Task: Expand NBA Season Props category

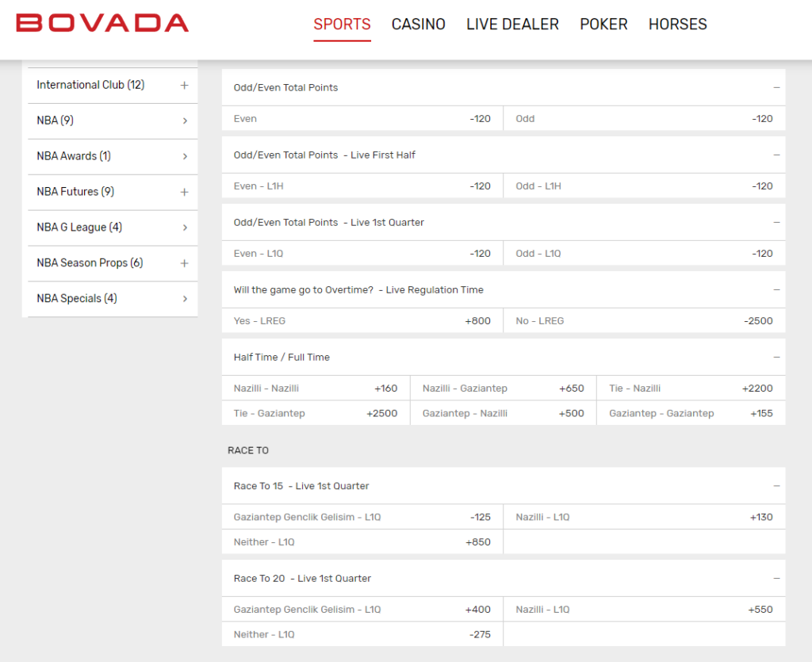Action: pos(184,263)
